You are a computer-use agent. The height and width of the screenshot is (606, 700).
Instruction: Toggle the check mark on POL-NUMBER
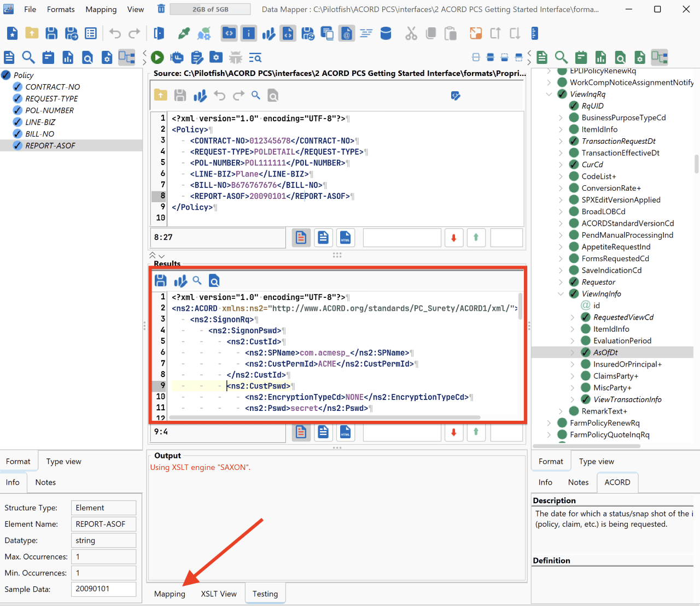point(18,110)
